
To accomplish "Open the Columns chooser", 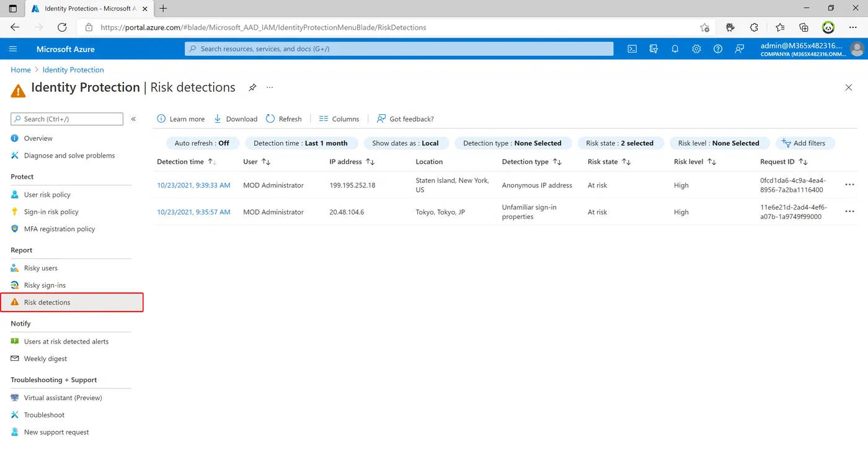I will point(339,119).
